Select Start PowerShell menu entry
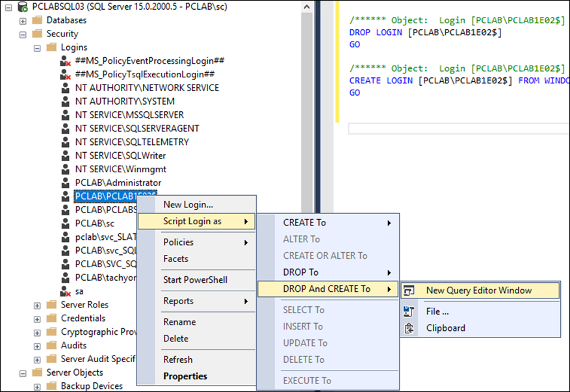The height and width of the screenshot is (392, 570). (195, 280)
